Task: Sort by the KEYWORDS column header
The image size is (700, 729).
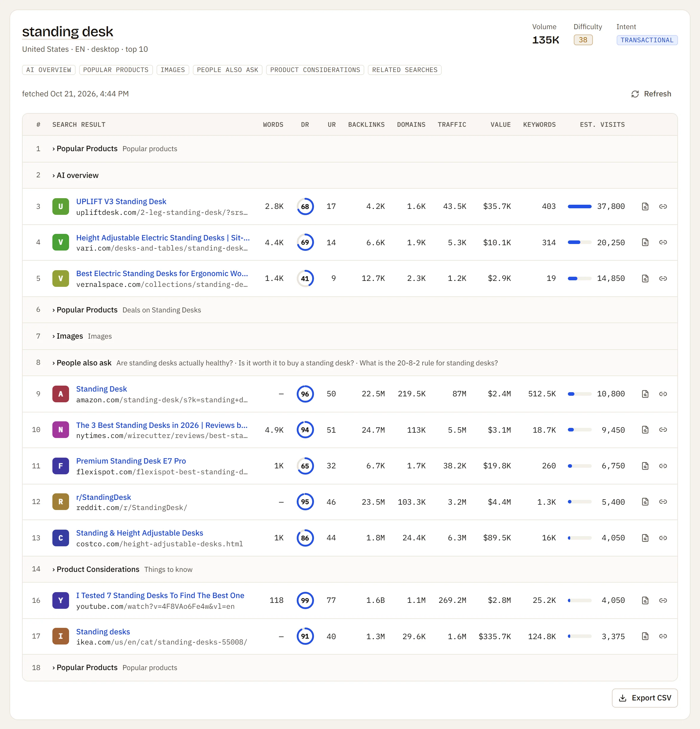Action: click(539, 125)
